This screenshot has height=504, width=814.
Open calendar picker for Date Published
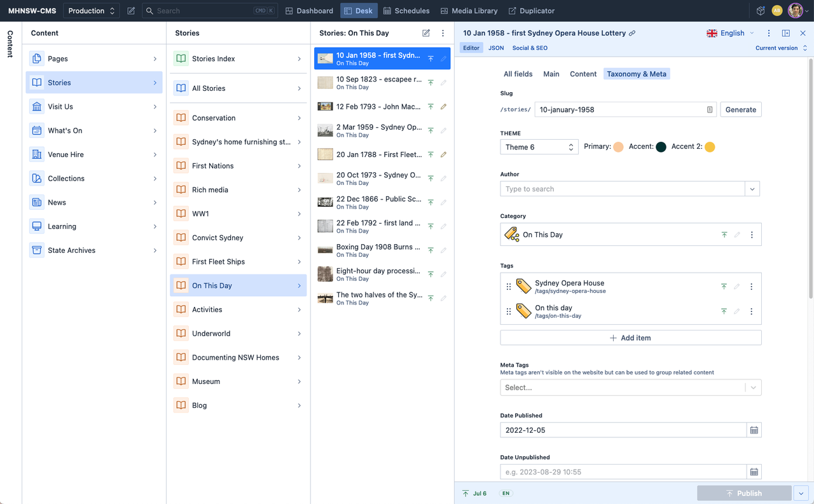click(x=754, y=430)
